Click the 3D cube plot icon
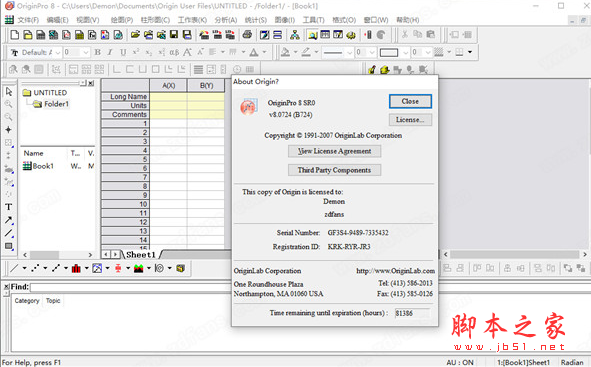This screenshot has height=367, width=591. [181, 268]
